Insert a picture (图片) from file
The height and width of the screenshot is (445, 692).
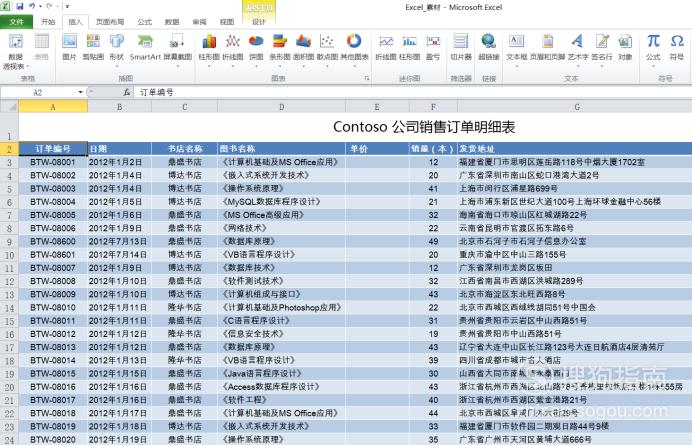[x=69, y=47]
